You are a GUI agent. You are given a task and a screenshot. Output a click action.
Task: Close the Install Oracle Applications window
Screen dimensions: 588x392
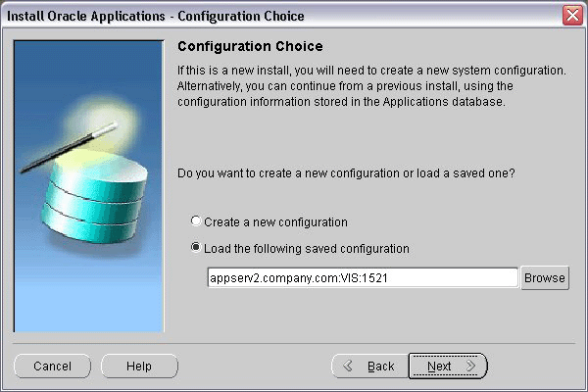pos(572,16)
